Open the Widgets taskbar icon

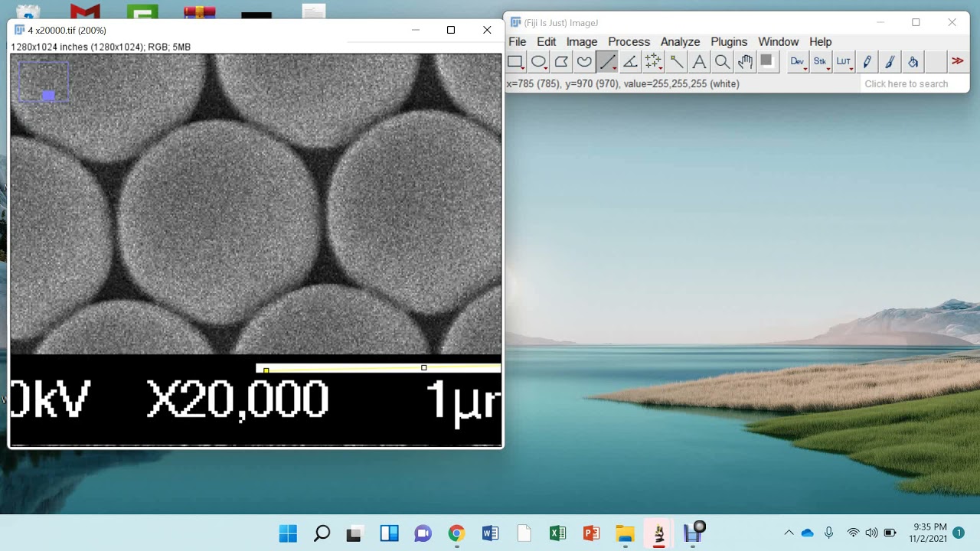(389, 533)
